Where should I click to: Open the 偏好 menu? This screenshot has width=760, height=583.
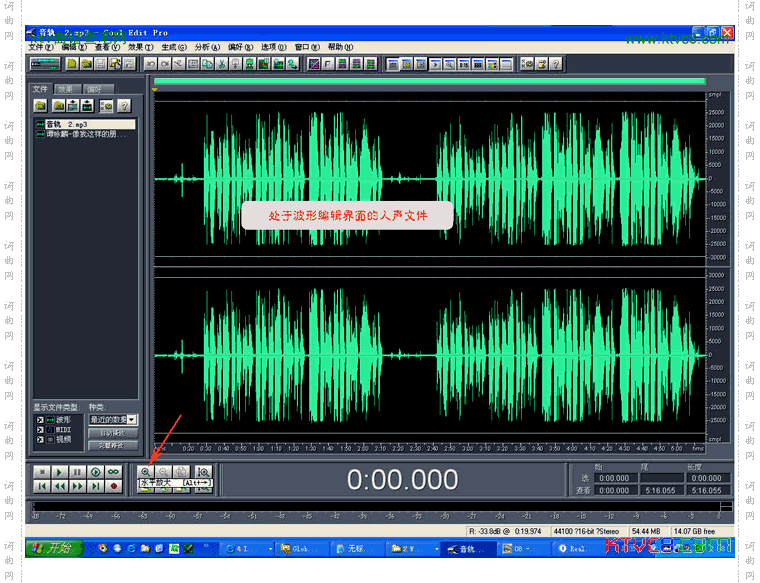point(240,47)
